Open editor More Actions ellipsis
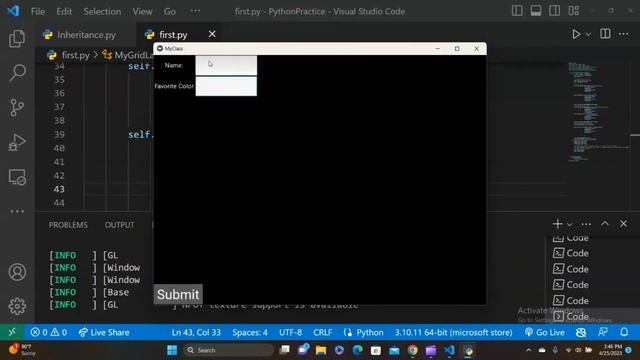The height and width of the screenshot is (360, 640). pos(624,34)
